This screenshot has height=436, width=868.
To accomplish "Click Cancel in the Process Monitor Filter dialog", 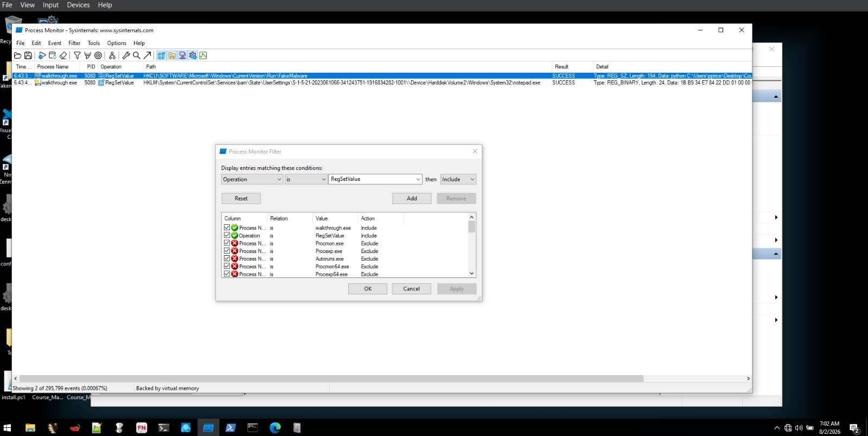I will click(411, 289).
